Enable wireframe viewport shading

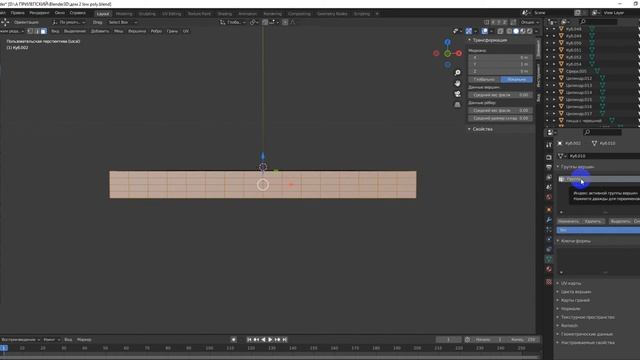pos(509,31)
